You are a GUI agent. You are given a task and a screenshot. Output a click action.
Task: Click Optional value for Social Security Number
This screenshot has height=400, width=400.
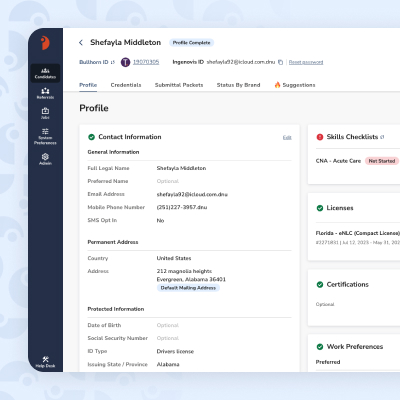pyautogui.click(x=168, y=338)
